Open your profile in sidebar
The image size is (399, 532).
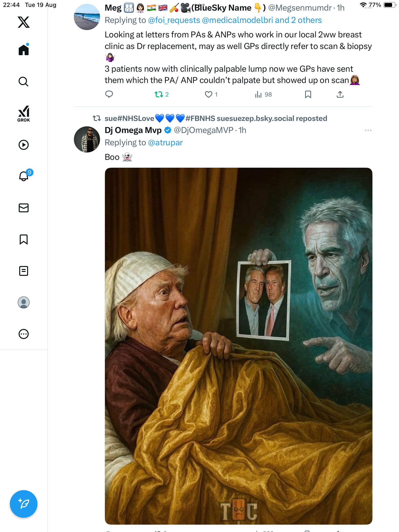click(x=24, y=302)
